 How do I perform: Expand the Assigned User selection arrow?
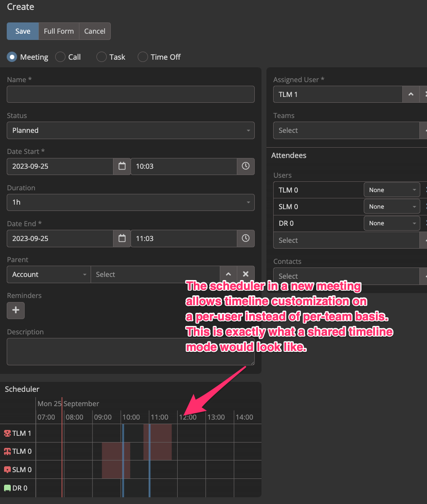click(410, 94)
